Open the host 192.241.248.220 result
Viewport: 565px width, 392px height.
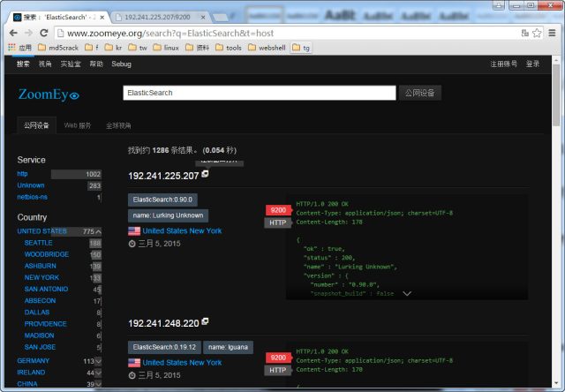(x=163, y=323)
